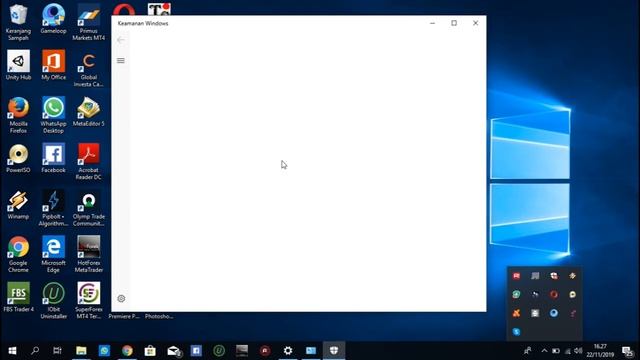Screen dimensions: 640x360
Task: Select the MetaEditor 5 desktop shortcut
Action: pyautogui.click(x=89, y=112)
